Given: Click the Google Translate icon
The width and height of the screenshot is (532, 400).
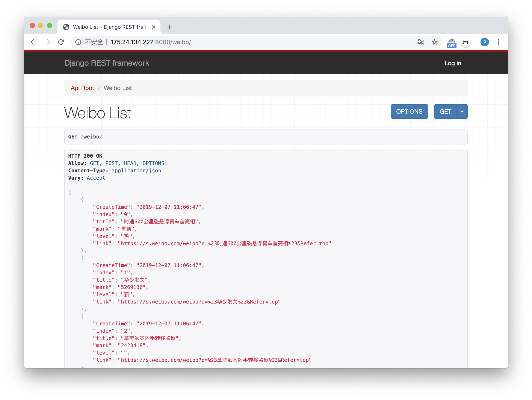Looking at the screenshot, I should [420, 42].
